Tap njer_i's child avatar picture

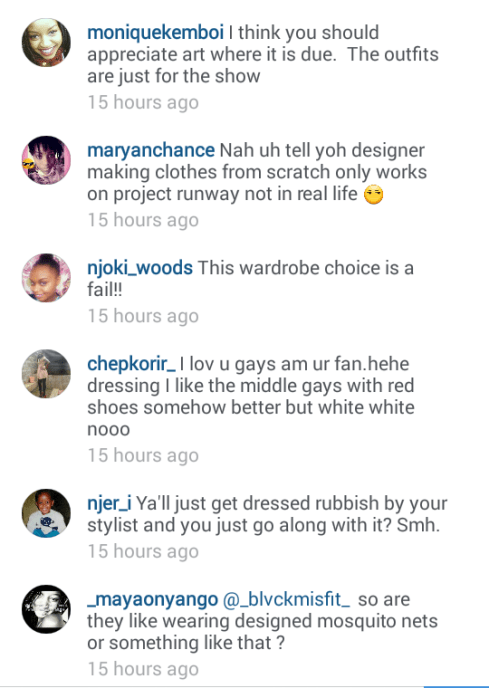pos(46,513)
